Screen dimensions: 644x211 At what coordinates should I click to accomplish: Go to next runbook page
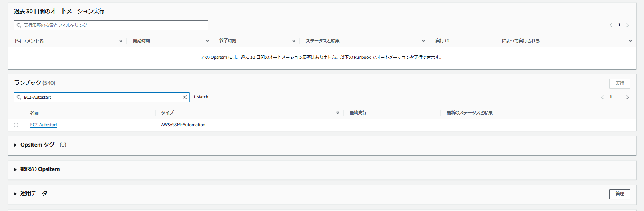[x=628, y=97]
